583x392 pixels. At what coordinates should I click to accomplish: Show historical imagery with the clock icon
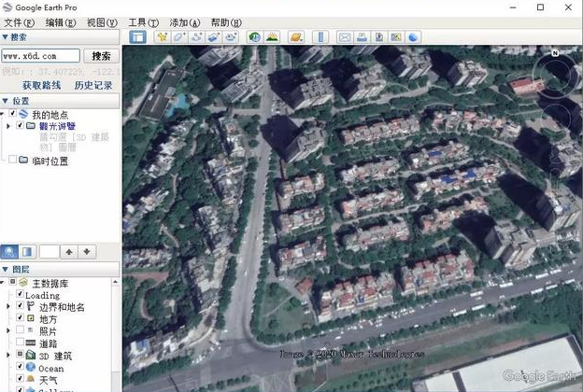tap(255, 37)
